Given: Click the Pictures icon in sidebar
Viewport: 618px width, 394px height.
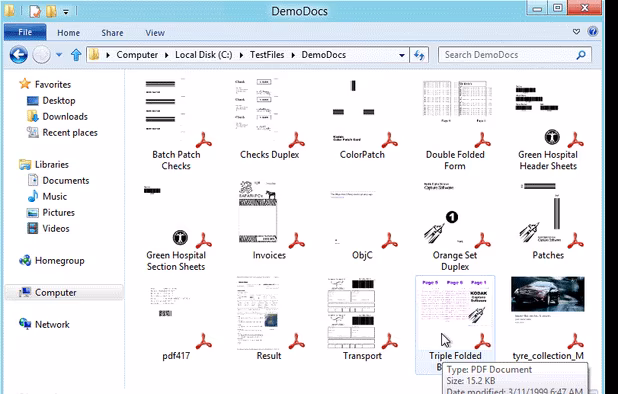Looking at the screenshot, I should (33, 213).
